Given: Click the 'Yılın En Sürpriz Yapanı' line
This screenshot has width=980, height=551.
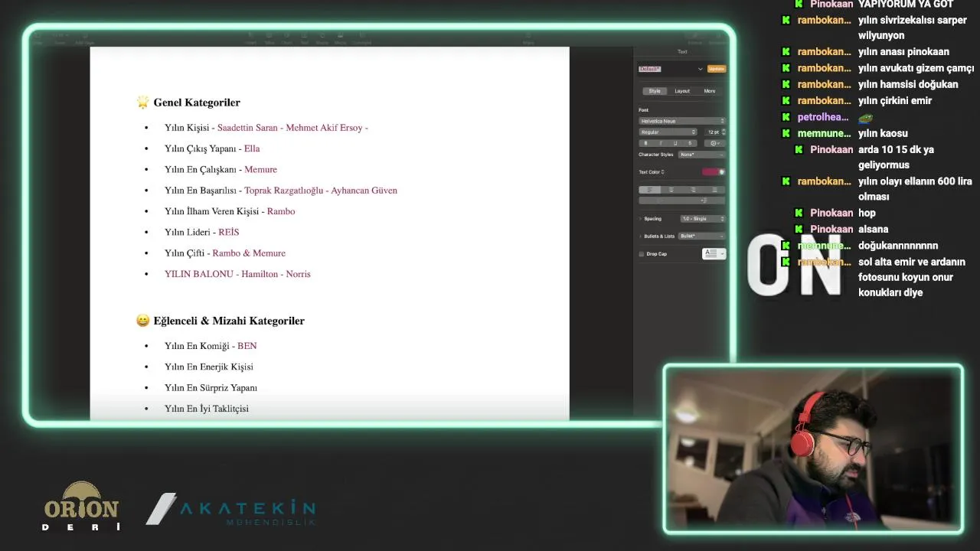Looking at the screenshot, I should pos(211,388).
